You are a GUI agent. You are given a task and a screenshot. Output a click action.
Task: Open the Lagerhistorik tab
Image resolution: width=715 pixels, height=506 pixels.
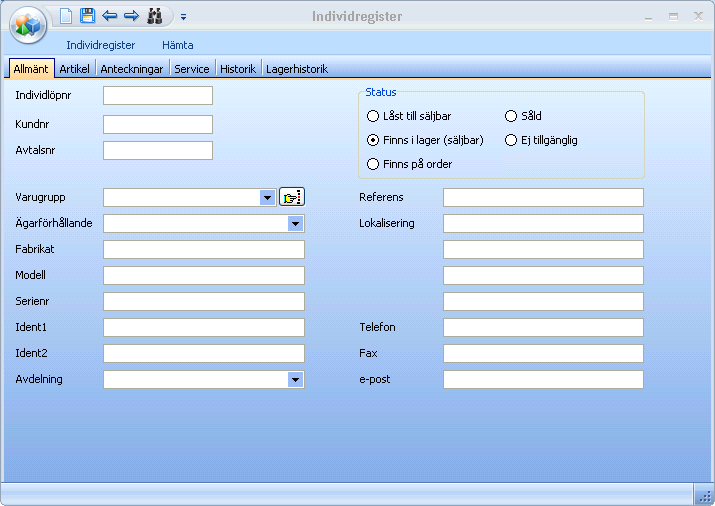click(296, 69)
